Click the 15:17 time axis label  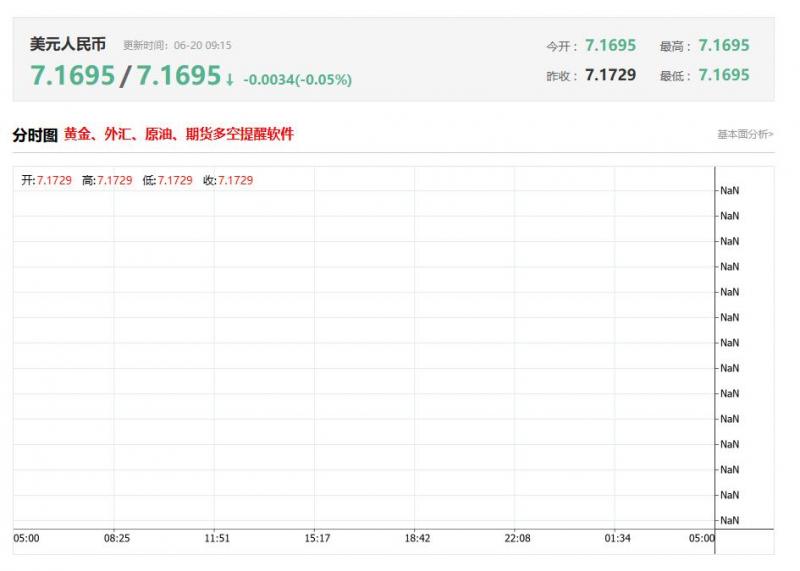pyautogui.click(x=317, y=538)
